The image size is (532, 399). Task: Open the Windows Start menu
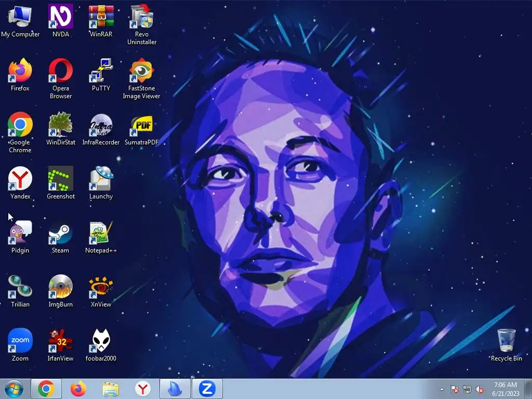(x=14, y=389)
